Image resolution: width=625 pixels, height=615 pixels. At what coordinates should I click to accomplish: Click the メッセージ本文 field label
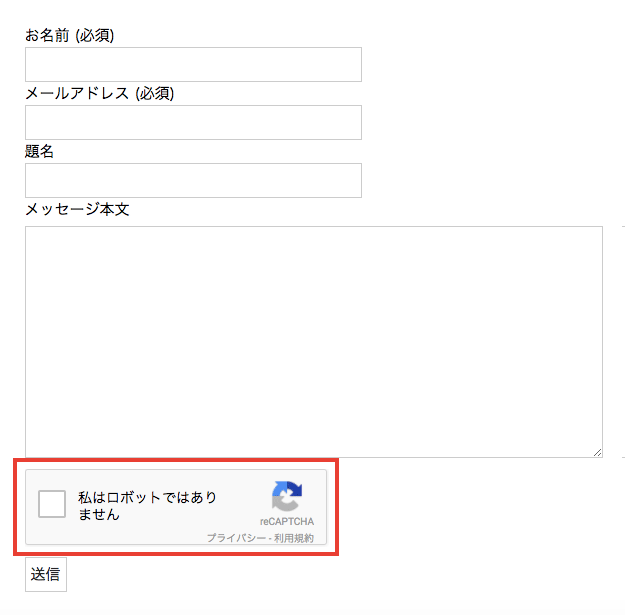pyautogui.click(x=77, y=209)
